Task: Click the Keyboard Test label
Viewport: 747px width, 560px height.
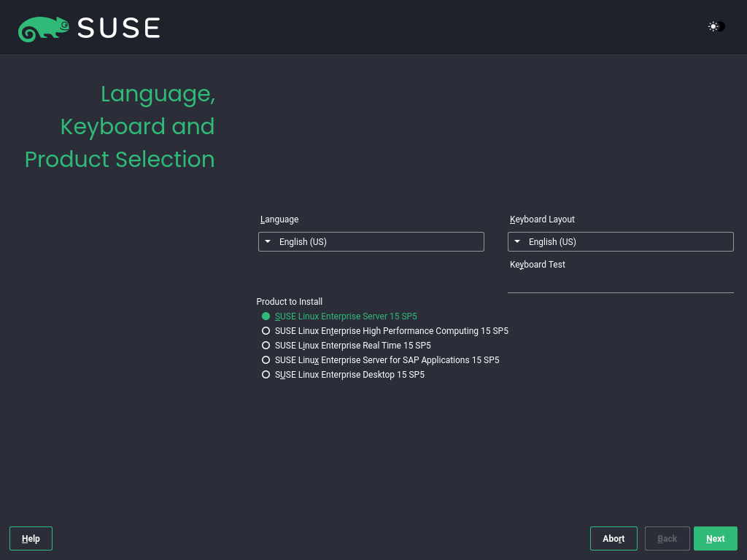Action: click(537, 264)
